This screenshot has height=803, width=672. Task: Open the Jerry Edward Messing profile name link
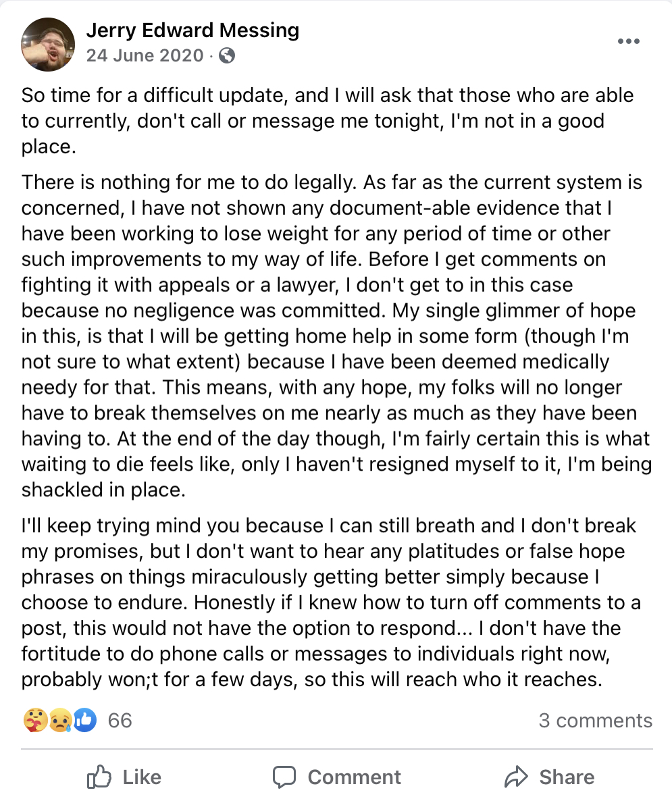point(192,30)
